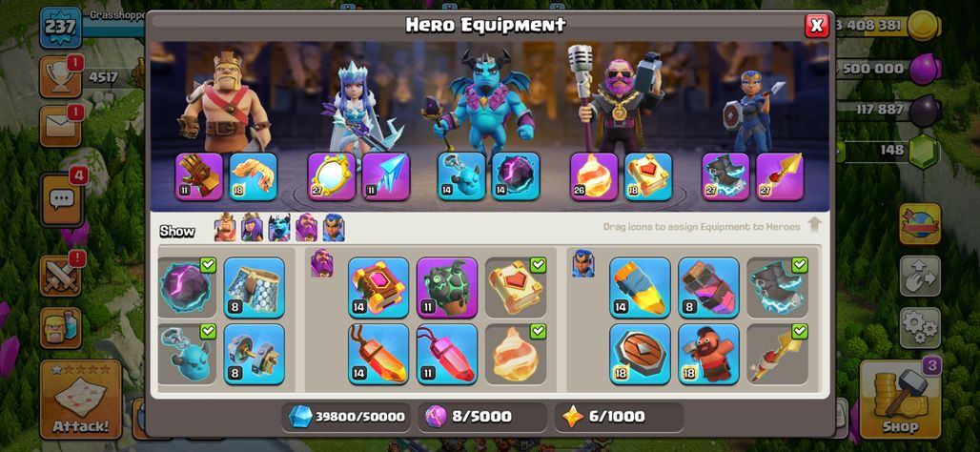Open the chat bubble with 4 notifications

coord(61,200)
